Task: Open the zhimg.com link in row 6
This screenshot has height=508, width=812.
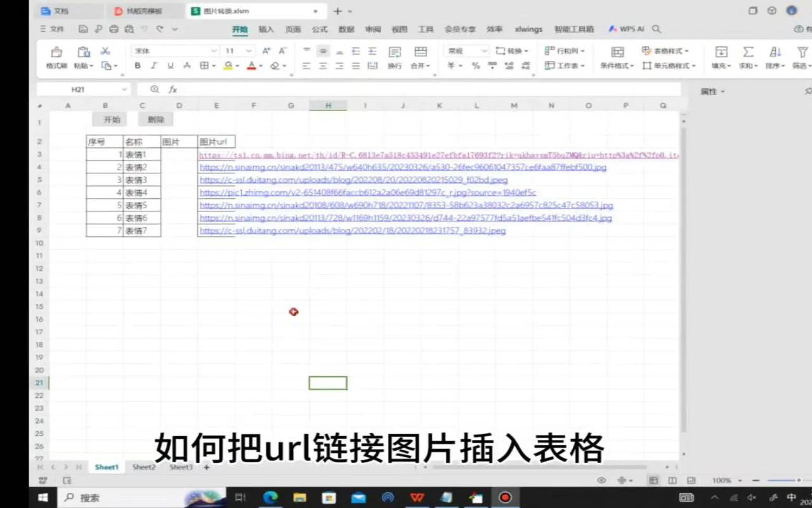Action: point(368,192)
